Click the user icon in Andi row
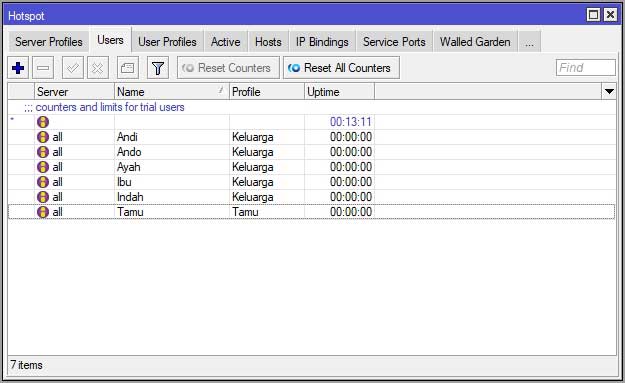625x383 pixels. coord(43,137)
